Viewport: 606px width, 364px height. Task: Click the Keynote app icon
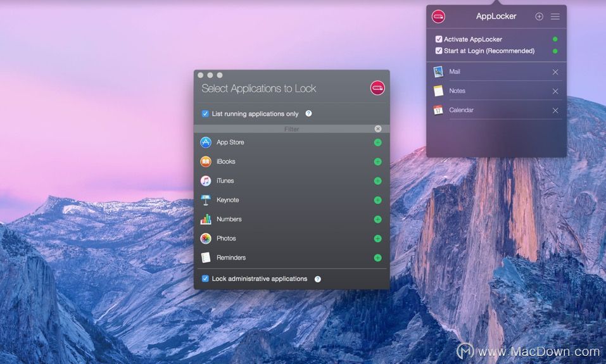[x=206, y=200]
